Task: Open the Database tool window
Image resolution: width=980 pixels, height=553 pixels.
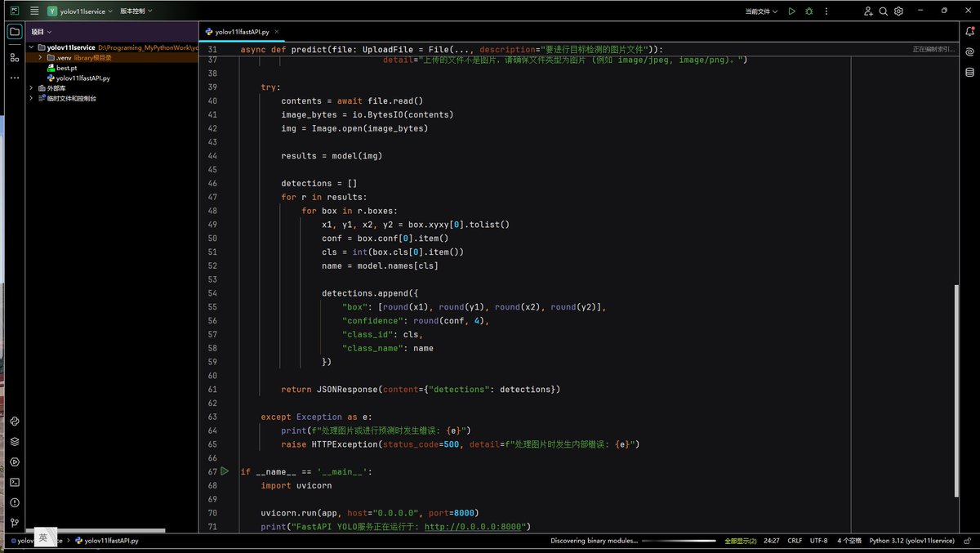Action: 969,71
